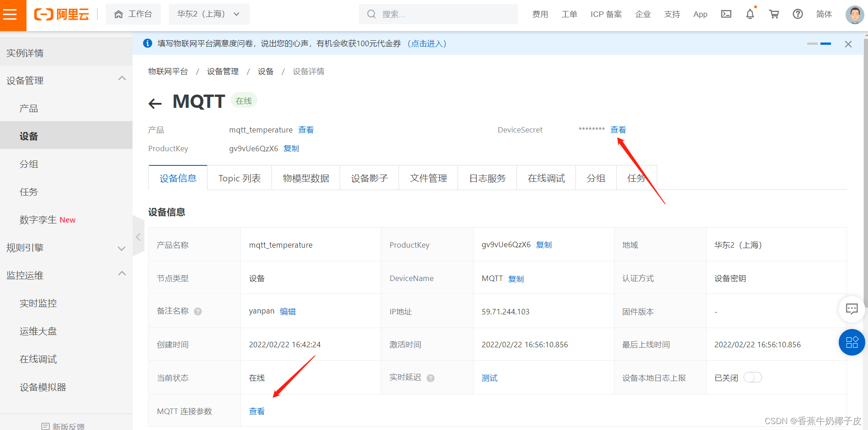The image size is (868, 430).
Task: View product mqtt_temperature 查看 link
Action: coord(306,130)
